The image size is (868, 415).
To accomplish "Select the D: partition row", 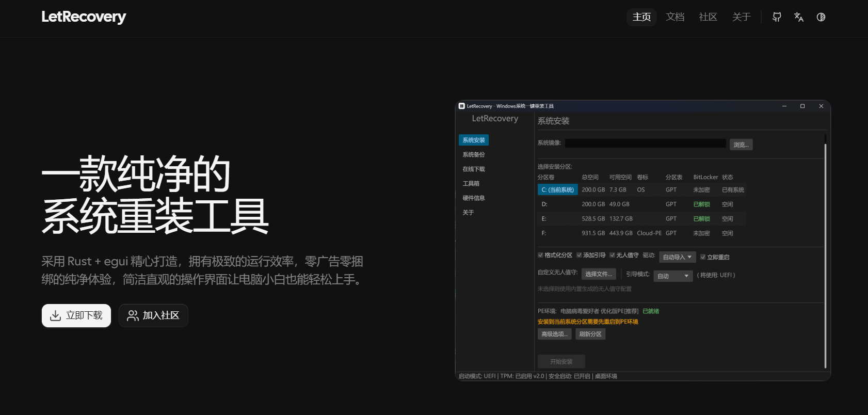I will (642, 204).
